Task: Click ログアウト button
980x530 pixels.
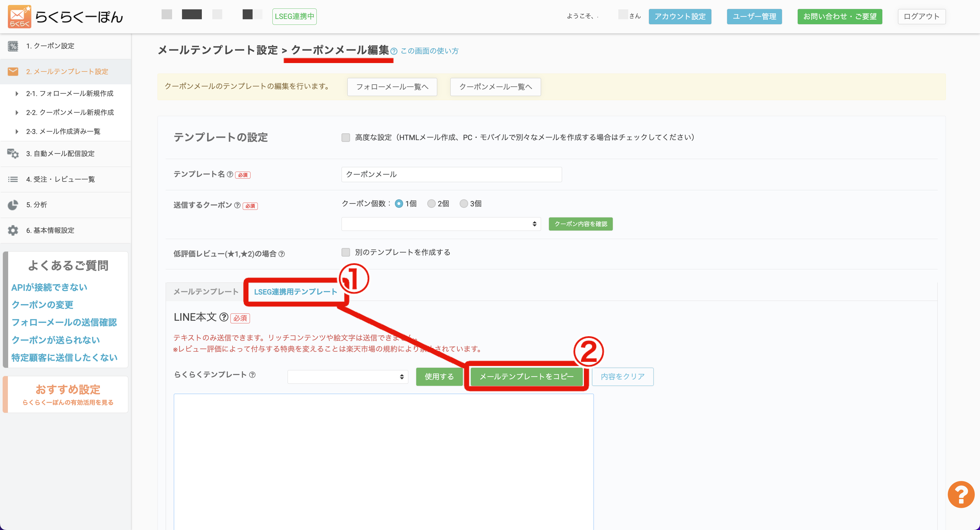Action: (x=921, y=16)
